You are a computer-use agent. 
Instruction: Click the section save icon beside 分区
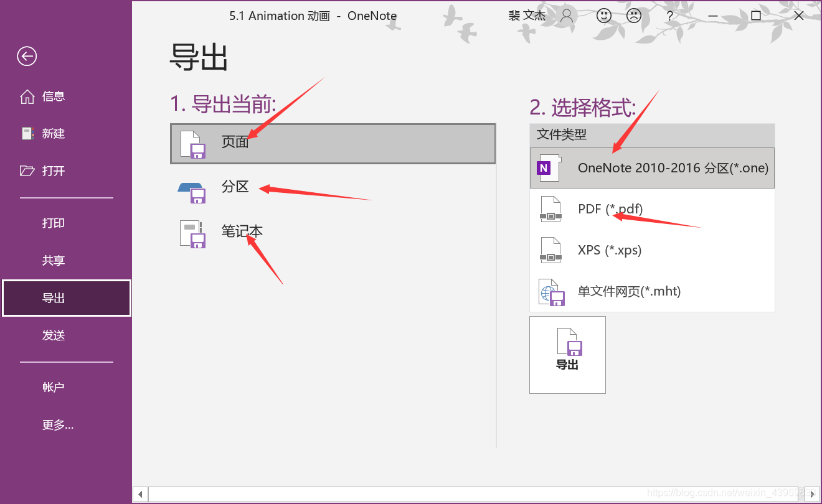[192, 192]
